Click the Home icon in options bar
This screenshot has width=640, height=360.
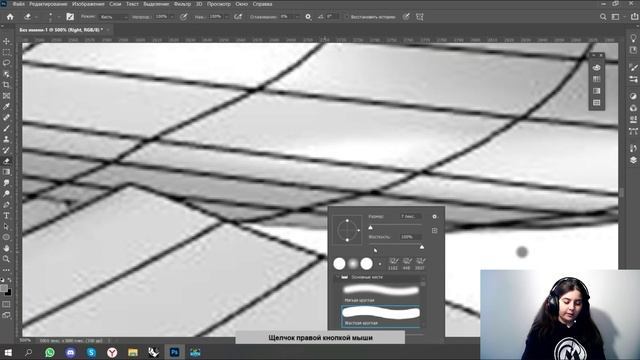coord(10,17)
